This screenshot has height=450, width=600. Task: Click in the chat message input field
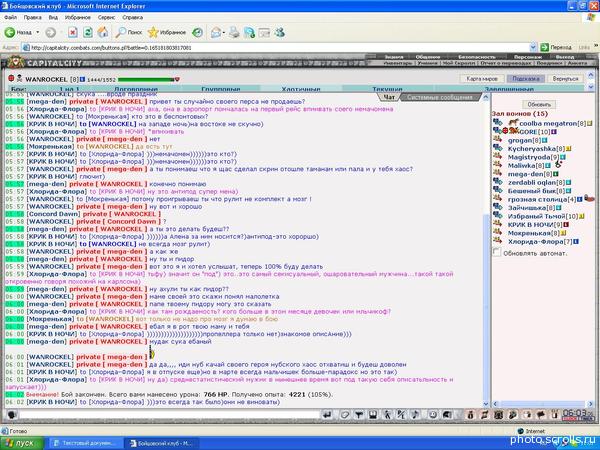pyautogui.click(x=170, y=414)
